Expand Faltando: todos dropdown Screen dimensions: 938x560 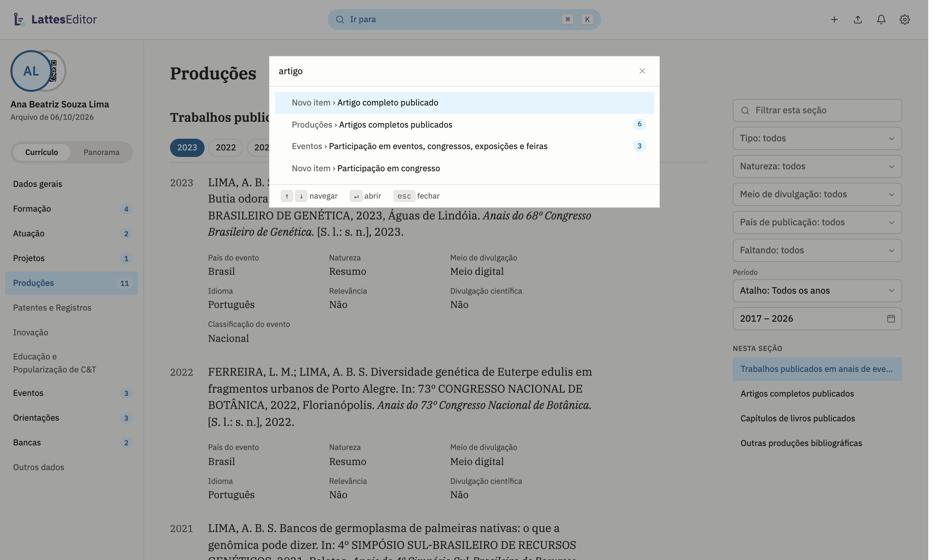[x=817, y=250]
